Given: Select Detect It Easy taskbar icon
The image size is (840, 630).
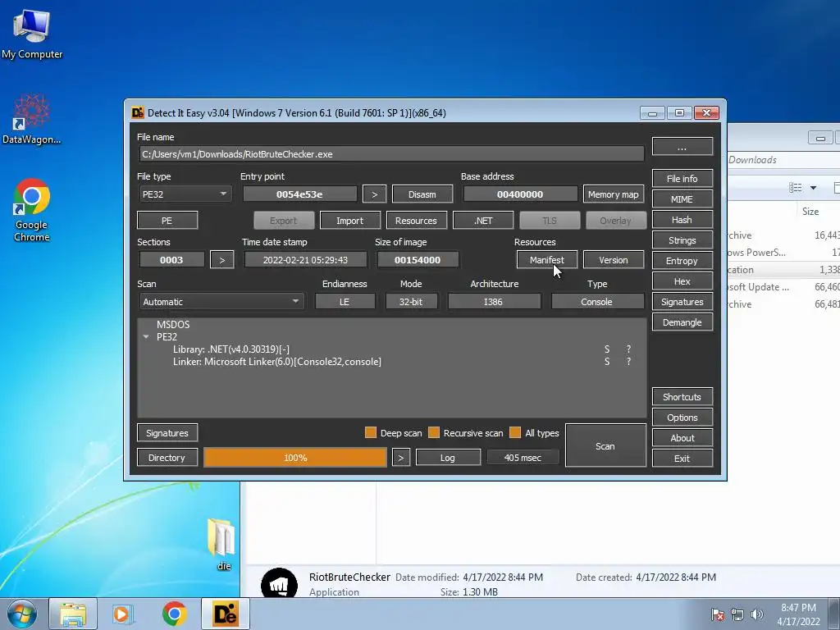Looking at the screenshot, I should pos(226,614).
